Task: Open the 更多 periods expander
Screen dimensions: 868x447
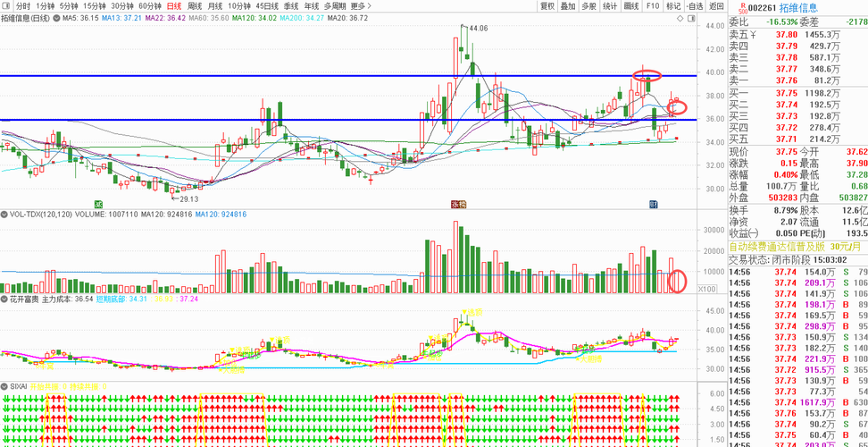Action: pos(362,6)
